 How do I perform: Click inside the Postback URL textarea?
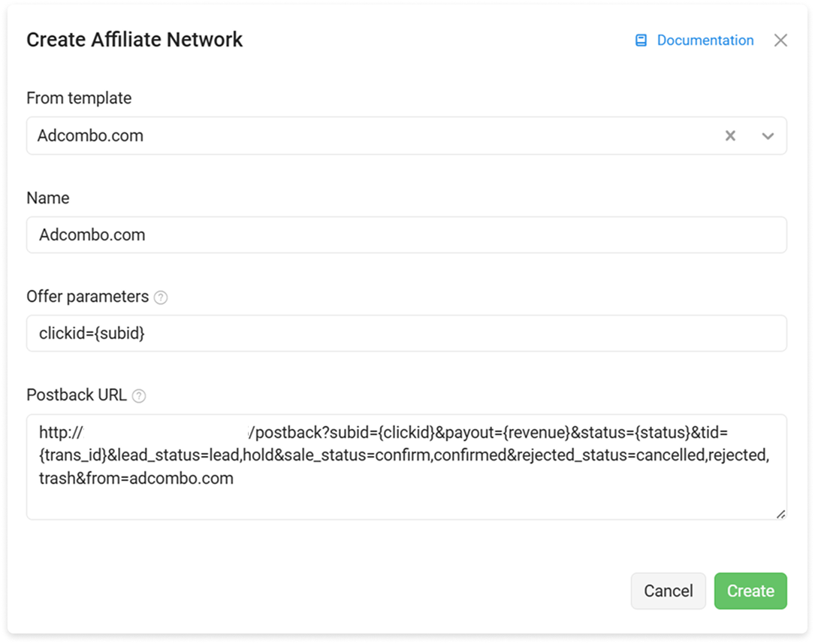click(x=406, y=467)
